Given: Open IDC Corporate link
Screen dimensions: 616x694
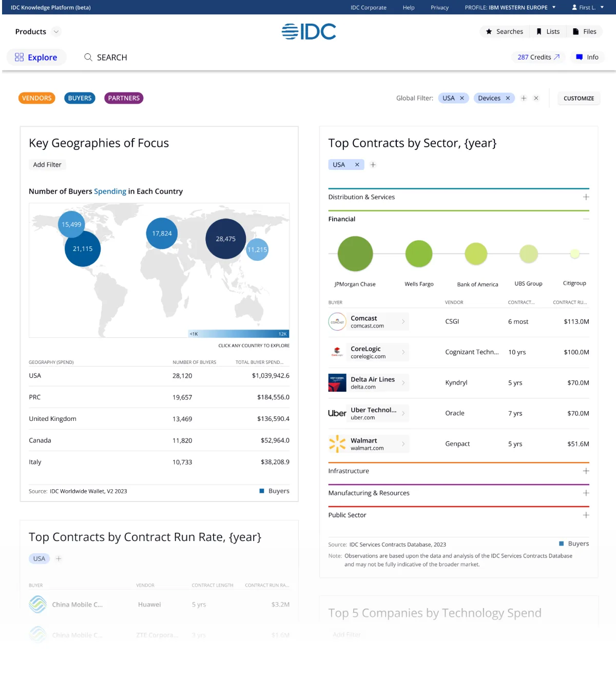Looking at the screenshot, I should 369,7.
